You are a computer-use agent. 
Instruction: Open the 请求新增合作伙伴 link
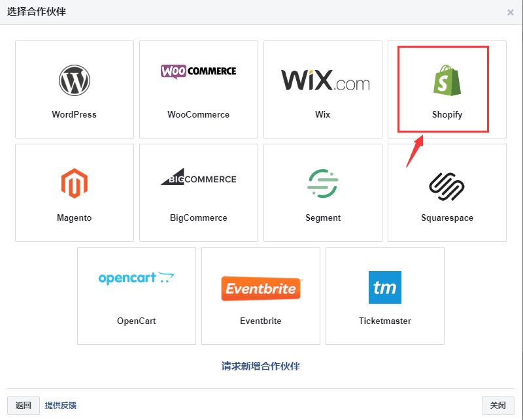click(x=260, y=366)
